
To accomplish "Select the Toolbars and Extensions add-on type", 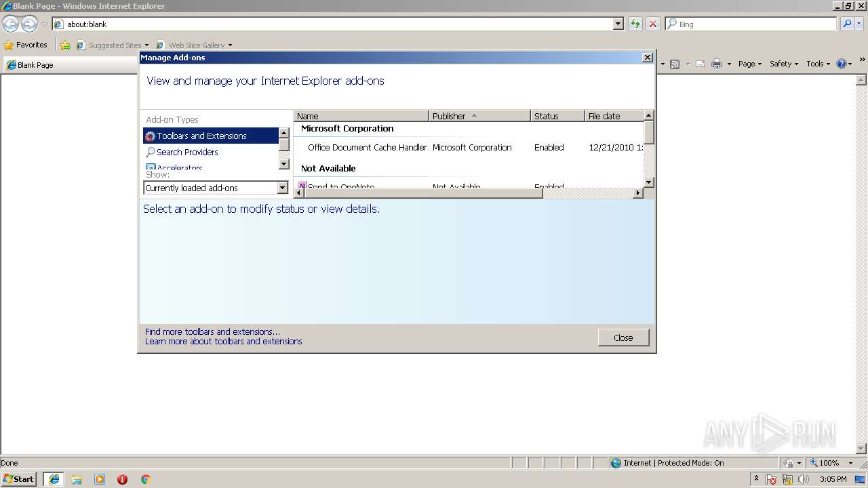I will tap(211, 136).
